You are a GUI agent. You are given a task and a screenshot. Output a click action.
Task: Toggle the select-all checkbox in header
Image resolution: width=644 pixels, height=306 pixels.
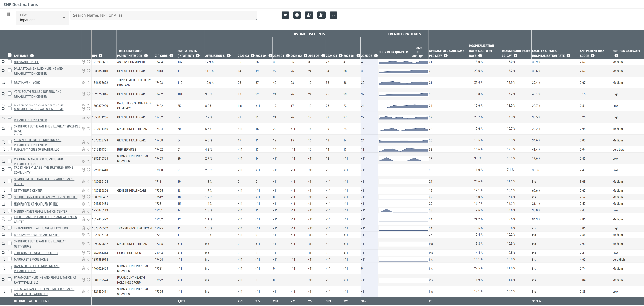click(10, 55)
